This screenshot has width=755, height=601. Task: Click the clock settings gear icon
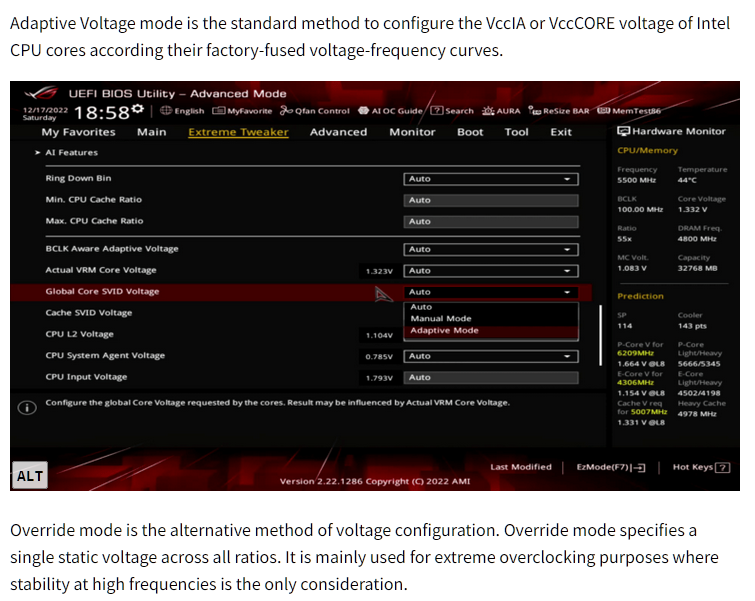[138, 109]
